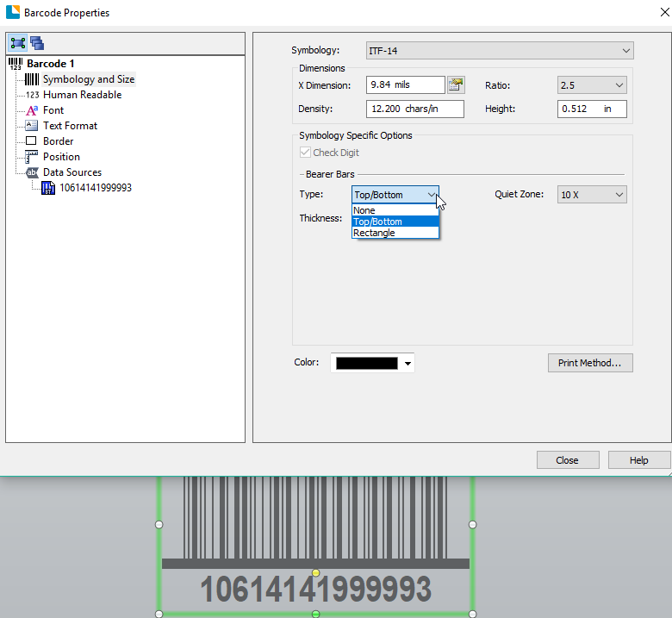Click the Text Format page icon
The height and width of the screenshot is (618, 672).
(x=31, y=126)
